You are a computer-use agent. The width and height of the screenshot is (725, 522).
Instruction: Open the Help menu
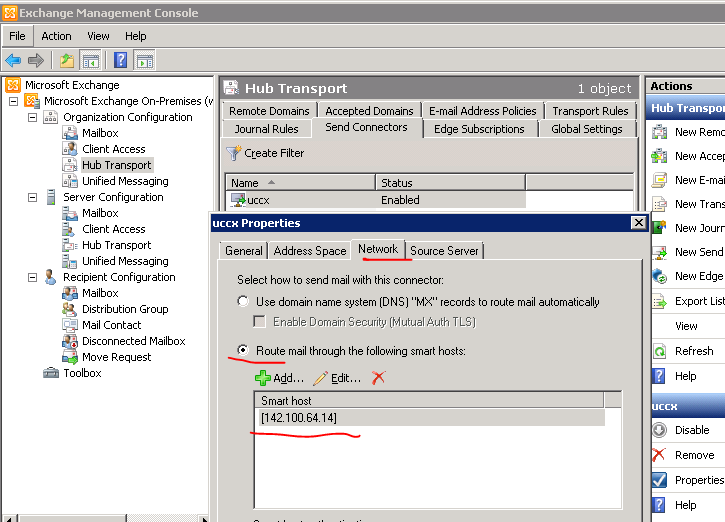[x=135, y=36]
